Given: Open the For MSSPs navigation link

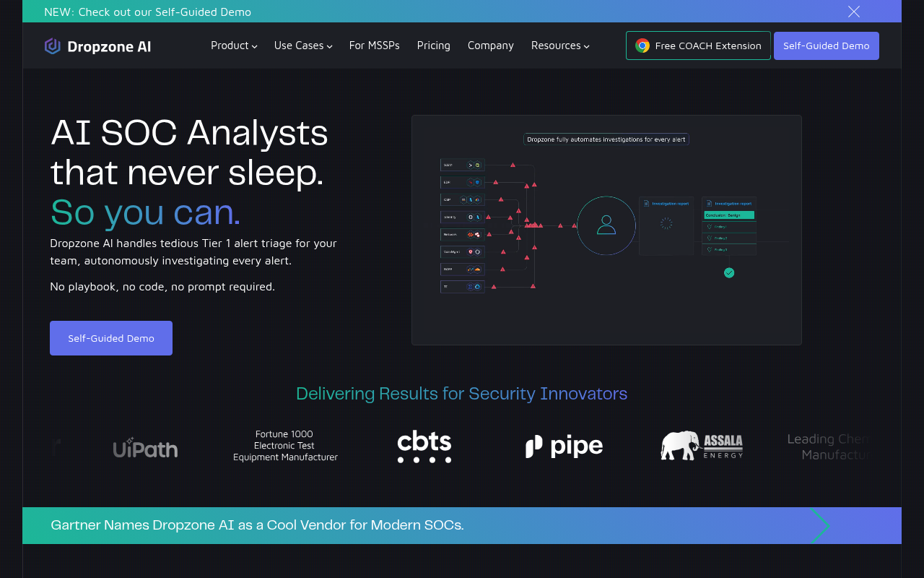Looking at the screenshot, I should [374, 45].
